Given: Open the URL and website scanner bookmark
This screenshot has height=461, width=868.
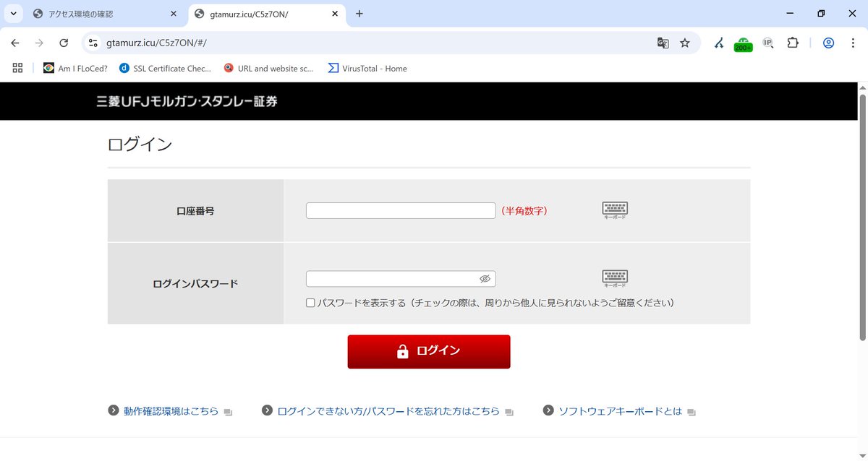Looking at the screenshot, I should click(268, 68).
